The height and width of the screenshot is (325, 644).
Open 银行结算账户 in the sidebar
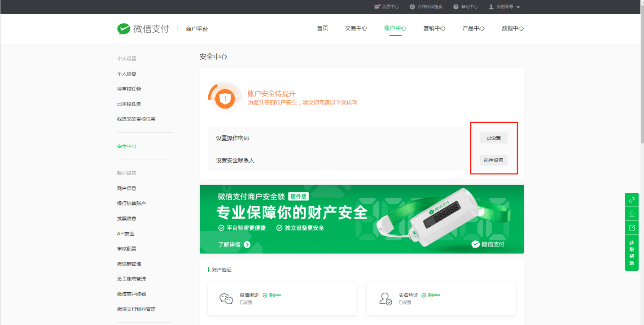tap(131, 204)
